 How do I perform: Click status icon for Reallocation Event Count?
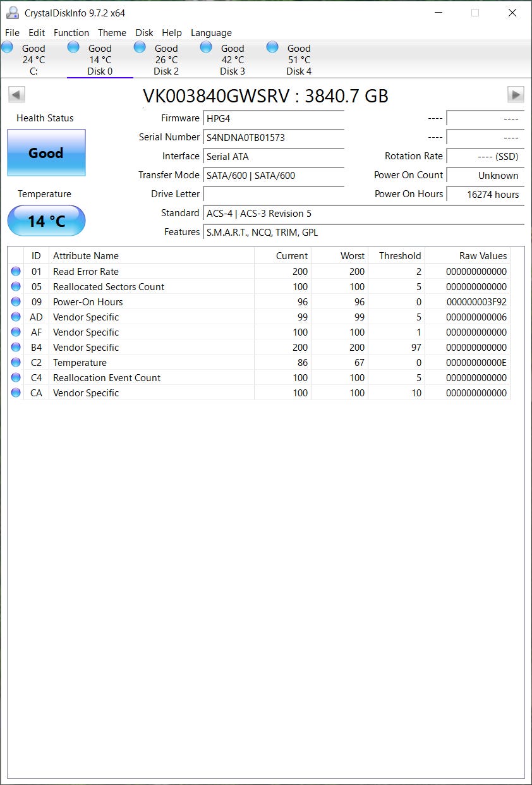point(16,378)
